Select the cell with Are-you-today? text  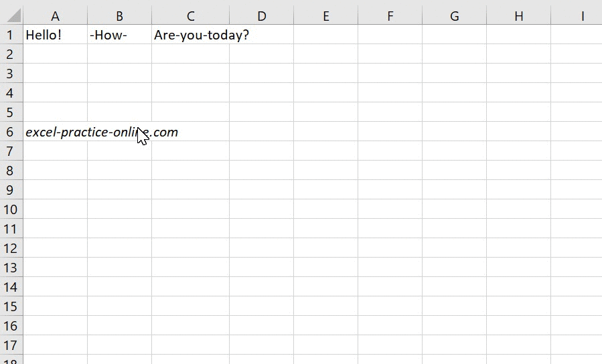click(190, 35)
